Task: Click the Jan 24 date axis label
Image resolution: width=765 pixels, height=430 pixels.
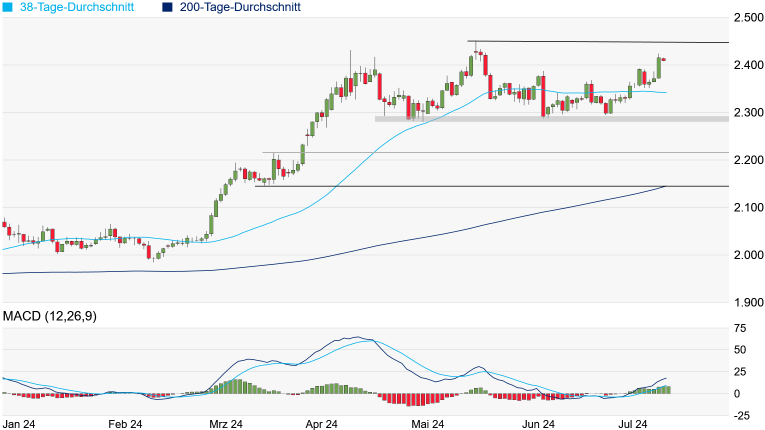Action: click(x=19, y=424)
